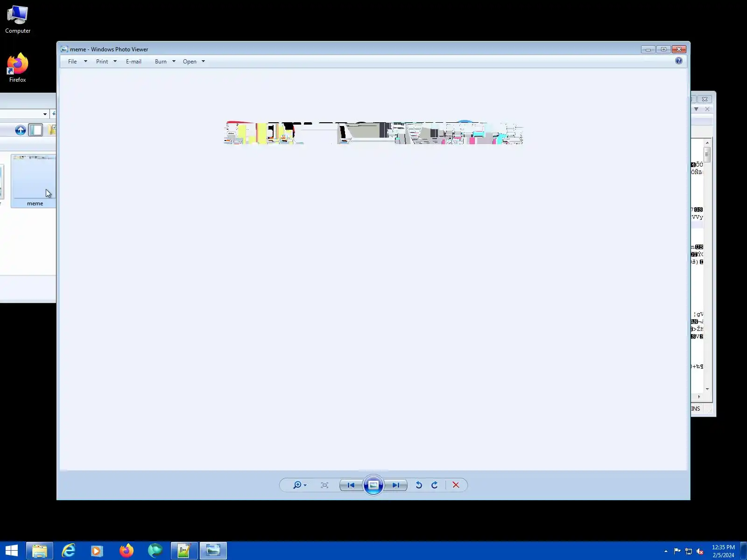This screenshot has width=747, height=560.
Task: Expand the zoom slider dropdown arrow
Action: (x=305, y=485)
